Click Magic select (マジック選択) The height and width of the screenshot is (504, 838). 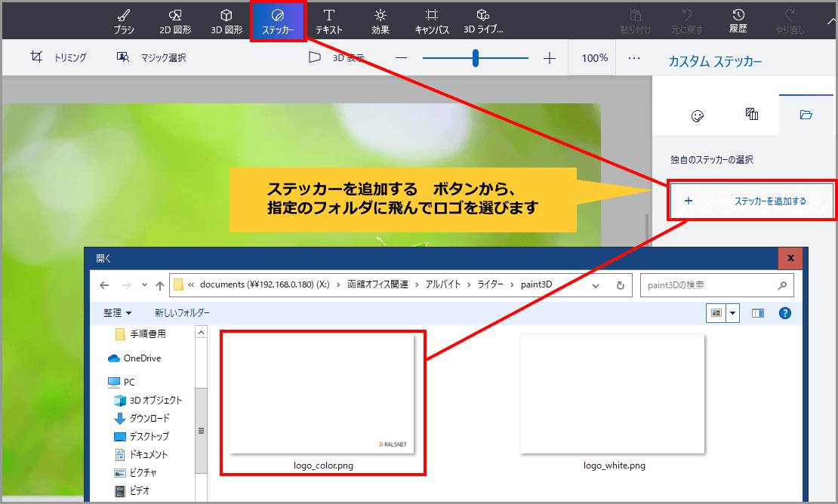pyautogui.click(x=151, y=57)
